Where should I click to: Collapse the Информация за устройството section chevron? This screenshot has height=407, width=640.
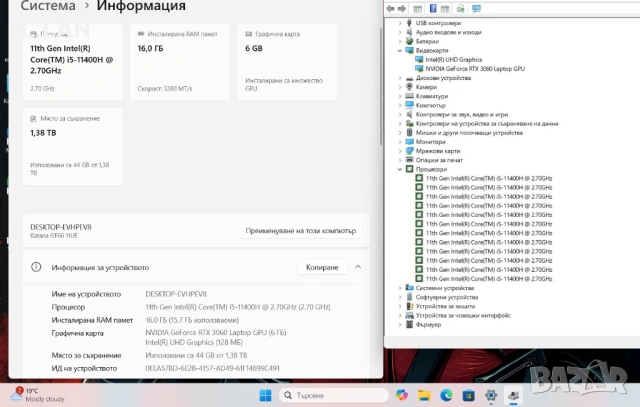(358, 267)
